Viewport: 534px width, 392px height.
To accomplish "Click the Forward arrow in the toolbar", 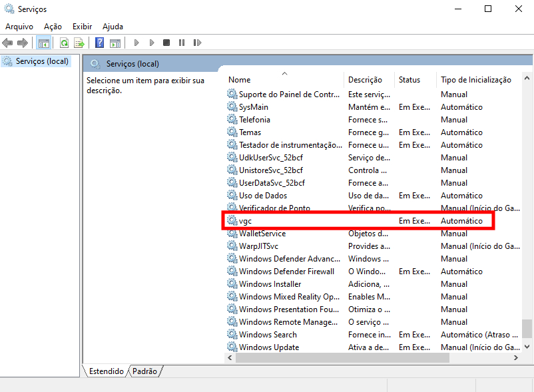I will [23, 43].
